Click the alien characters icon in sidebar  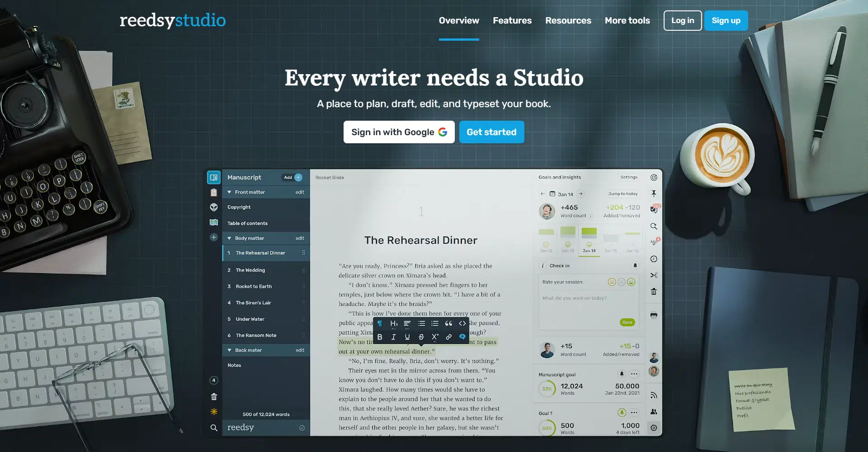pos(214,207)
